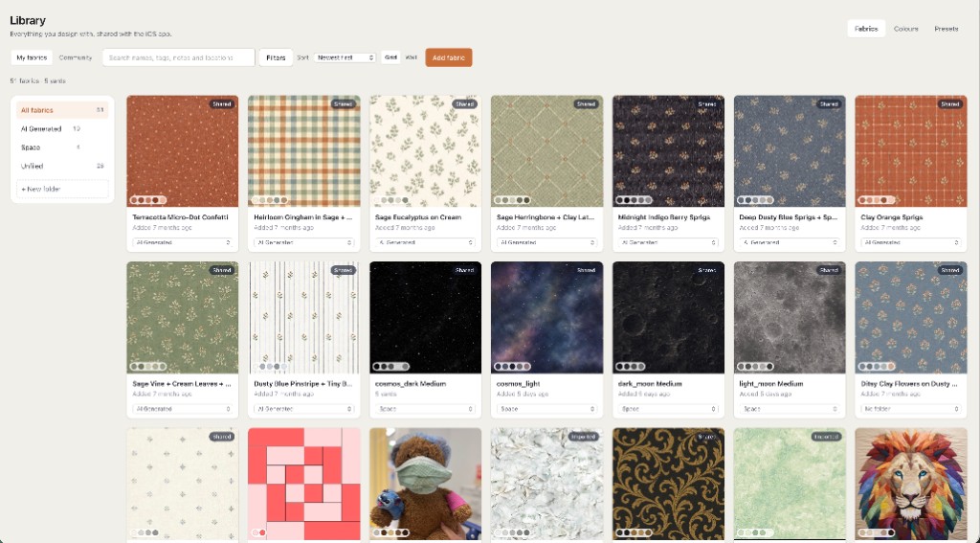The width and height of the screenshot is (980, 543).
Task: Open the Terracotta Micro-Dot Confetti thumbnail
Action: pos(183,150)
